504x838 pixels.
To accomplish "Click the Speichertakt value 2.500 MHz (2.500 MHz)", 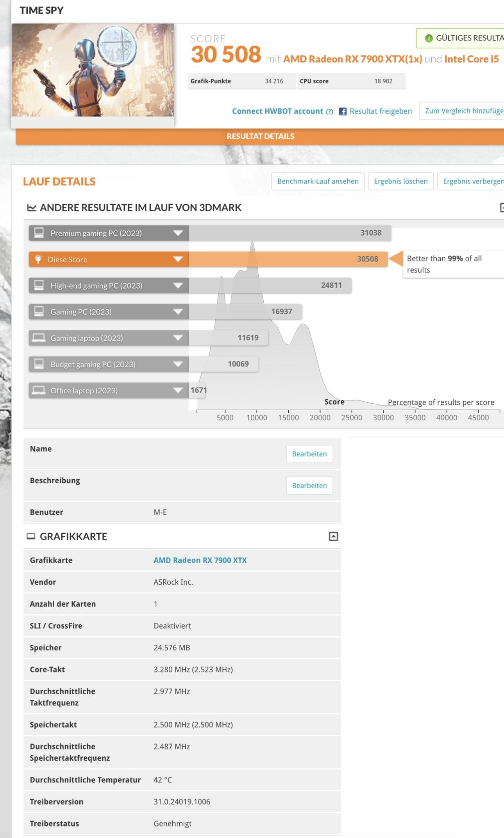I will coord(193,725).
